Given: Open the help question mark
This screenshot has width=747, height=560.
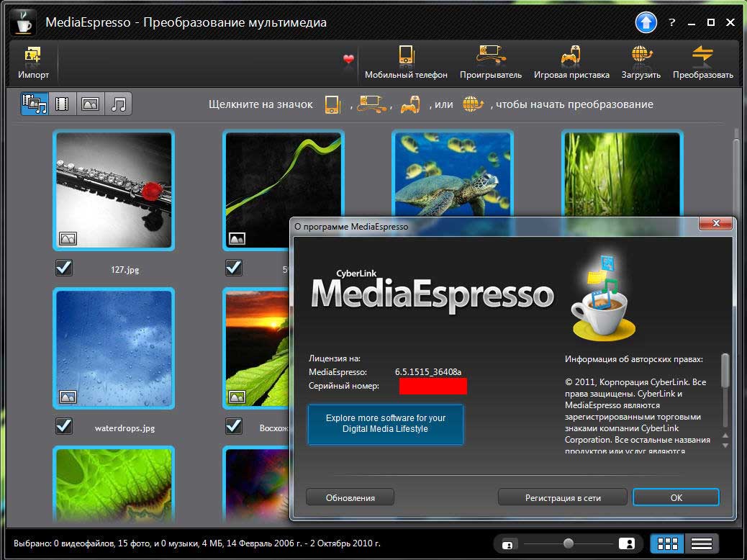Looking at the screenshot, I should [x=671, y=22].
